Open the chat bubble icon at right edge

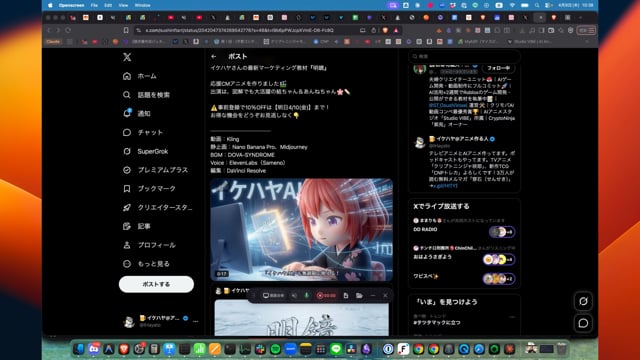(x=583, y=323)
